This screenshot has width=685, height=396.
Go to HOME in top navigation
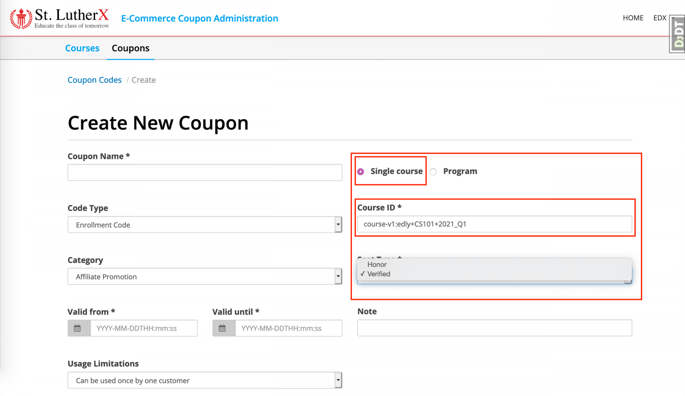point(633,18)
